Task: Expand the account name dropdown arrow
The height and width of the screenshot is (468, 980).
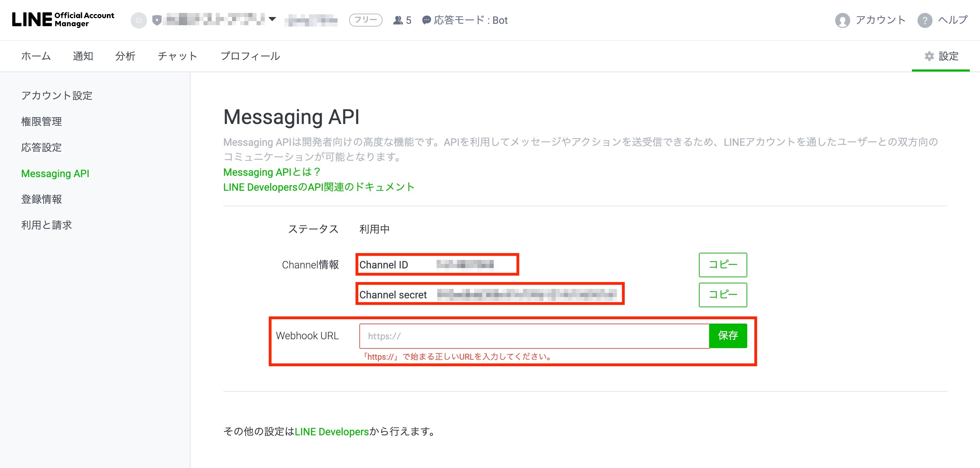Action: (x=272, y=19)
